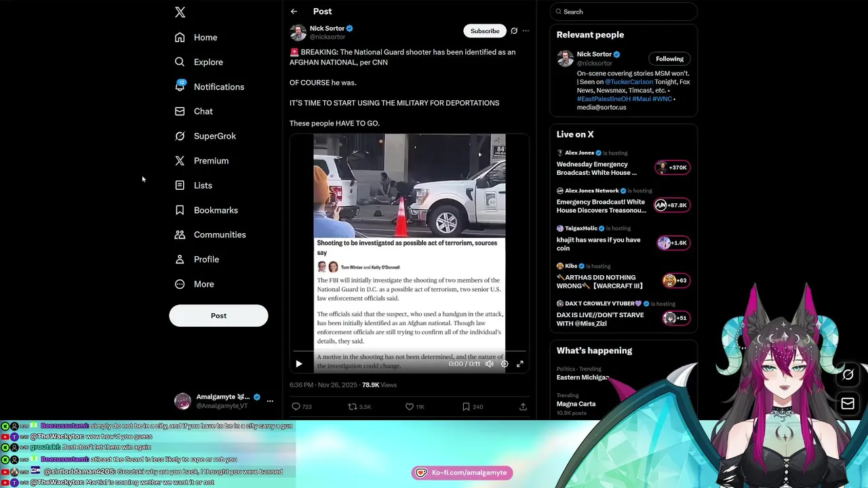The width and height of the screenshot is (868, 488).
Task: Click the reply icon with 723
Action: pos(296,407)
